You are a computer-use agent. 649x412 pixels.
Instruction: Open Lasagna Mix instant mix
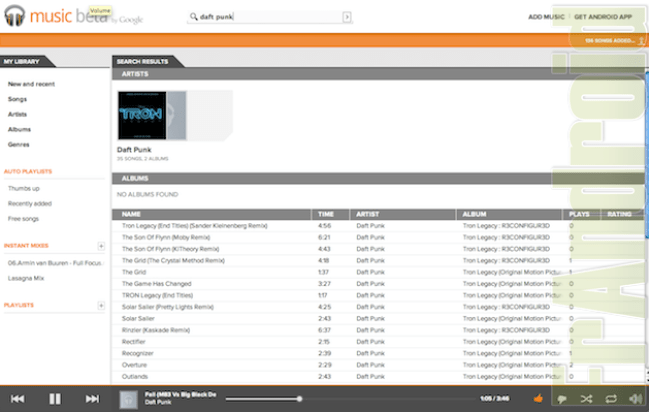(26, 278)
